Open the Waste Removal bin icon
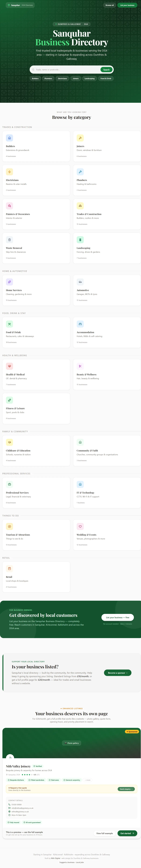The image size is (141, 868). [9, 240]
